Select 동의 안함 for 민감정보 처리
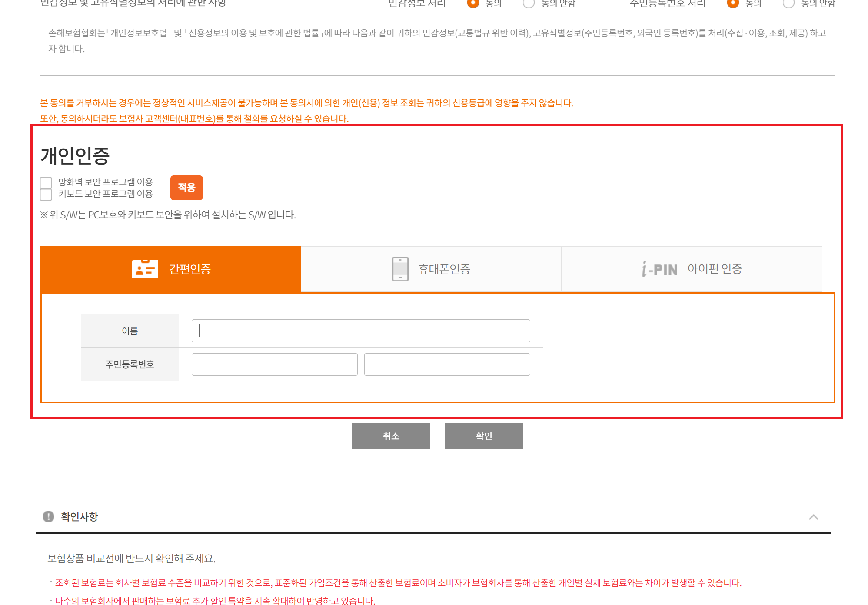Image resolution: width=868 pixels, height=605 pixels. tap(529, 3)
